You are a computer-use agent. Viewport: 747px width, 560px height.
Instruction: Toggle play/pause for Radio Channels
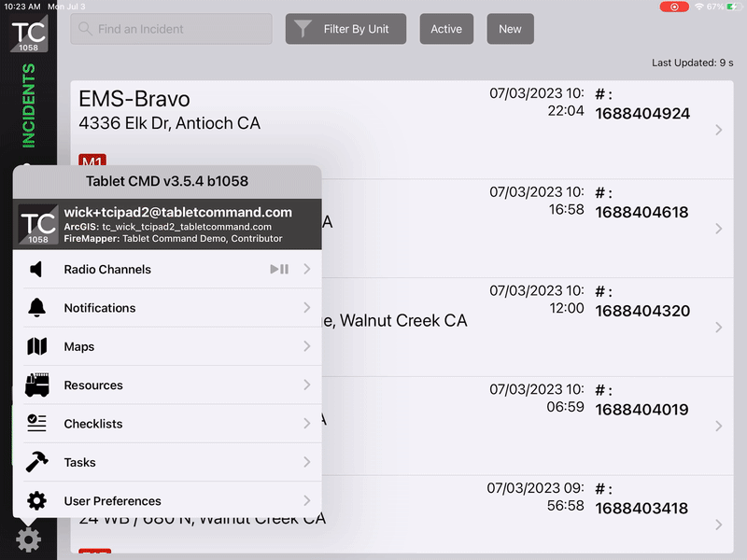[278, 270]
